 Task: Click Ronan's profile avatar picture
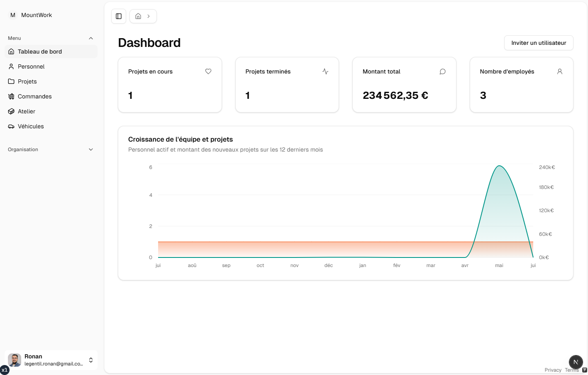coord(15,360)
